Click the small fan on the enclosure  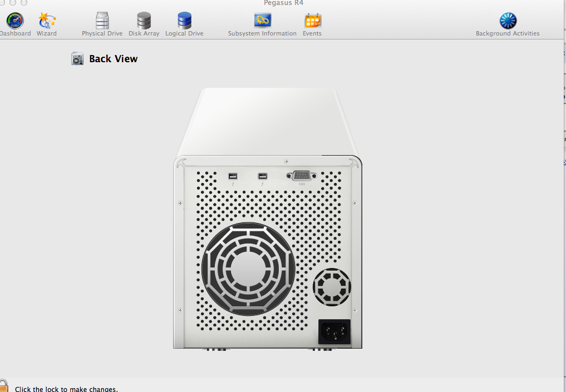(x=332, y=287)
